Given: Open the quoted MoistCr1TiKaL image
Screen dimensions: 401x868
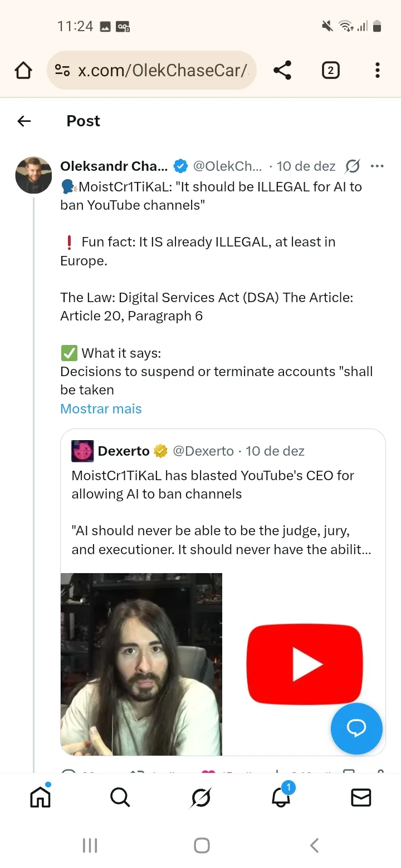Looking at the screenshot, I should pos(141,664).
